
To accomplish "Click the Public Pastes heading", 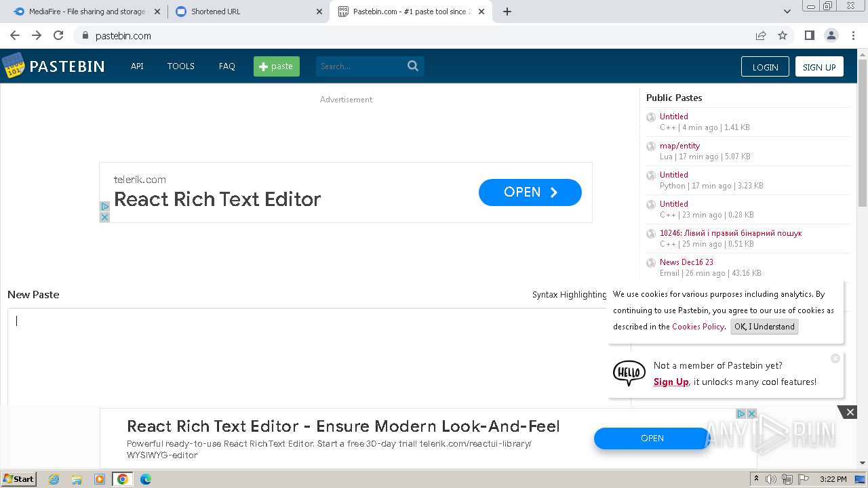I will (x=674, y=98).
